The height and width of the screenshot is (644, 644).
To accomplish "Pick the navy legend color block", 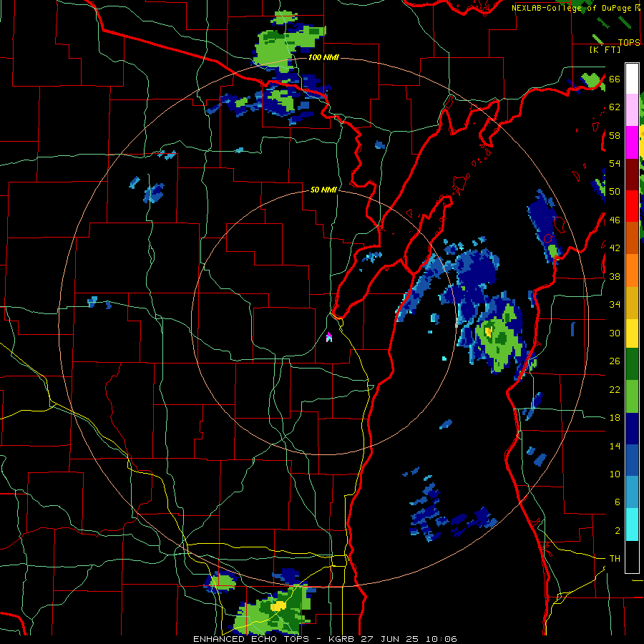I will click(x=632, y=429).
